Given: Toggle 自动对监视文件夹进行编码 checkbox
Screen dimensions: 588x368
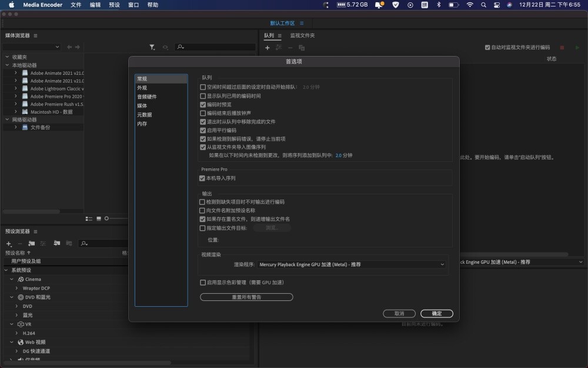Looking at the screenshot, I should [487, 47].
